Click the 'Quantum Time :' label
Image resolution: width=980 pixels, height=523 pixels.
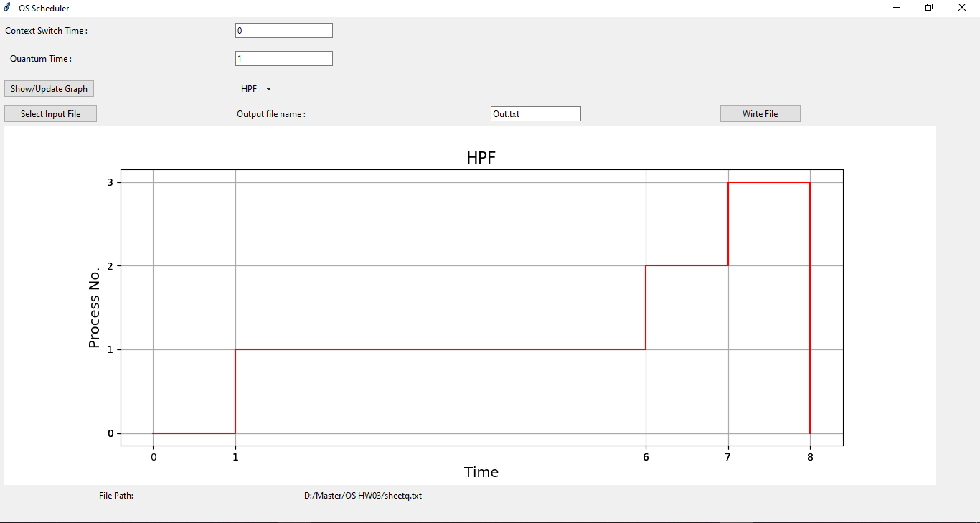click(x=41, y=59)
